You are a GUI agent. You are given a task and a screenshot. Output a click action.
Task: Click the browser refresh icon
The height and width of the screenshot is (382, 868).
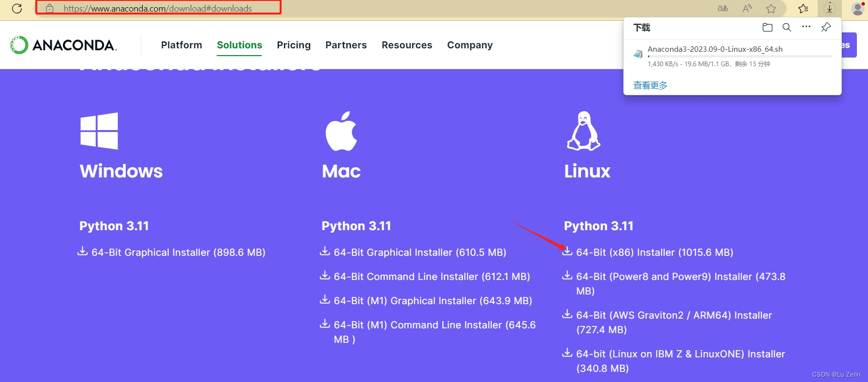click(x=17, y=8)
